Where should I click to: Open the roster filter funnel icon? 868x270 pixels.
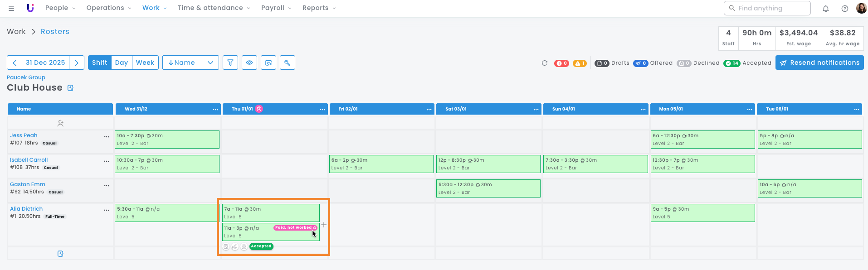click(230, 63)
